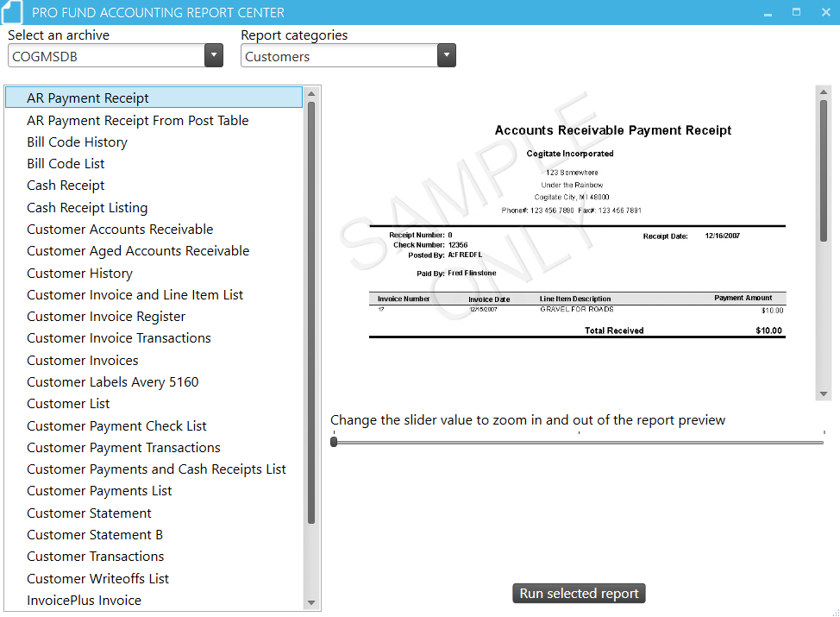840x617 pixels.
Task: Click the zoom slider thumb
Action: coord(334,442)
